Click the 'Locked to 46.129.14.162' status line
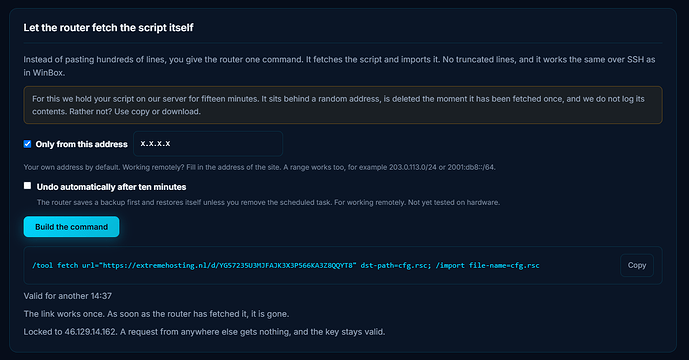The height and width of the screenshot is (360, 689). (204, 332)
